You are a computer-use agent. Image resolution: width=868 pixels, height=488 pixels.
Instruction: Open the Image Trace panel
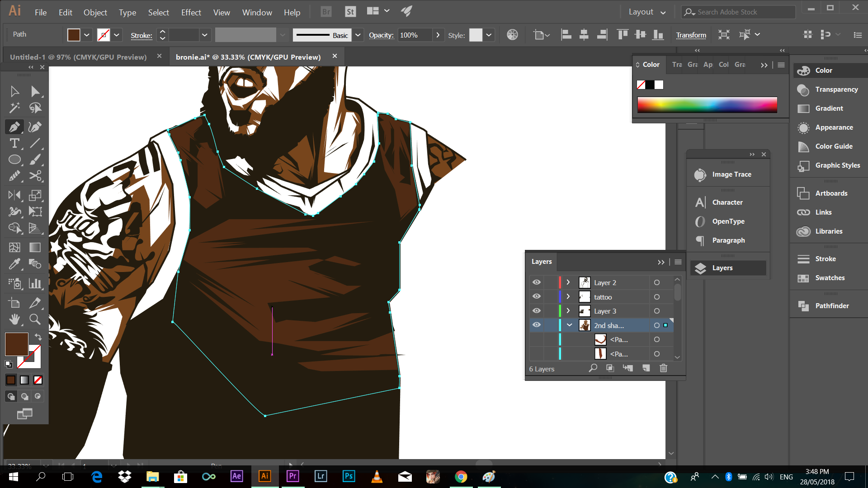[728, 174]
